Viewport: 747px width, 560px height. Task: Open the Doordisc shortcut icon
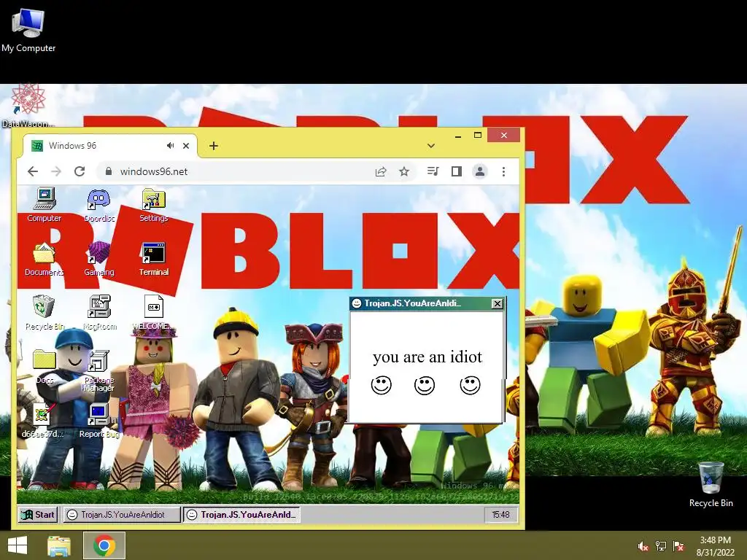point(99,205)
